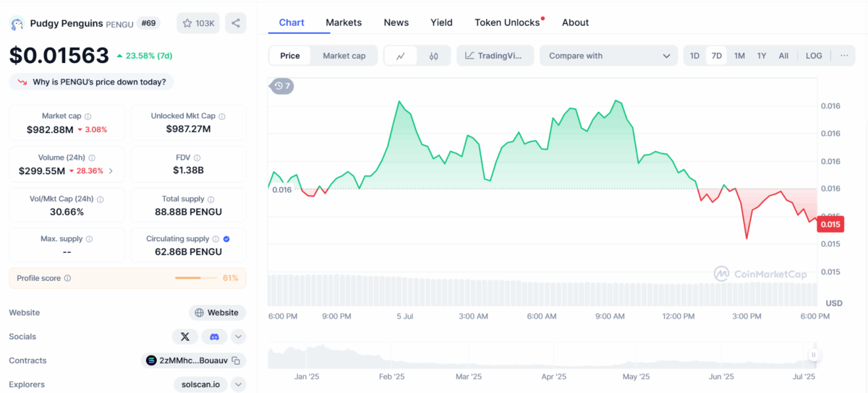Expand more Socials chevron

coord(239,337)
